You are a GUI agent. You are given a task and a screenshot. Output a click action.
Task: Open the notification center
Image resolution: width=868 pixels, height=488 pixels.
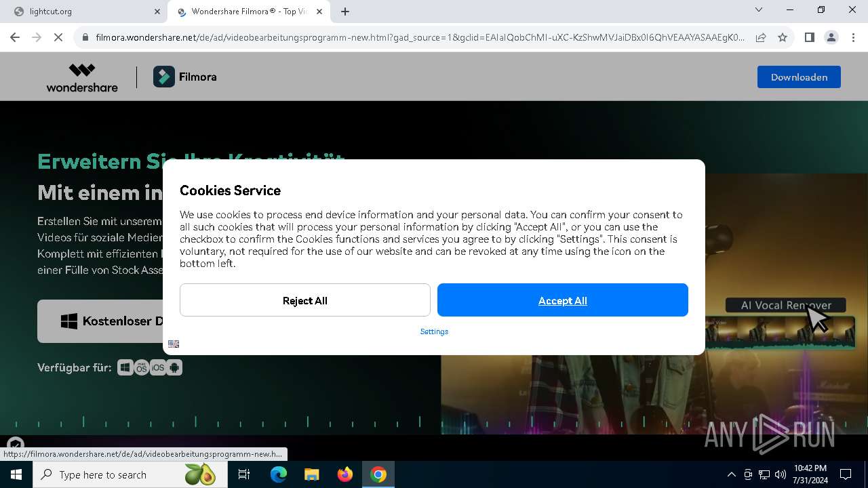tap(846, 474)
